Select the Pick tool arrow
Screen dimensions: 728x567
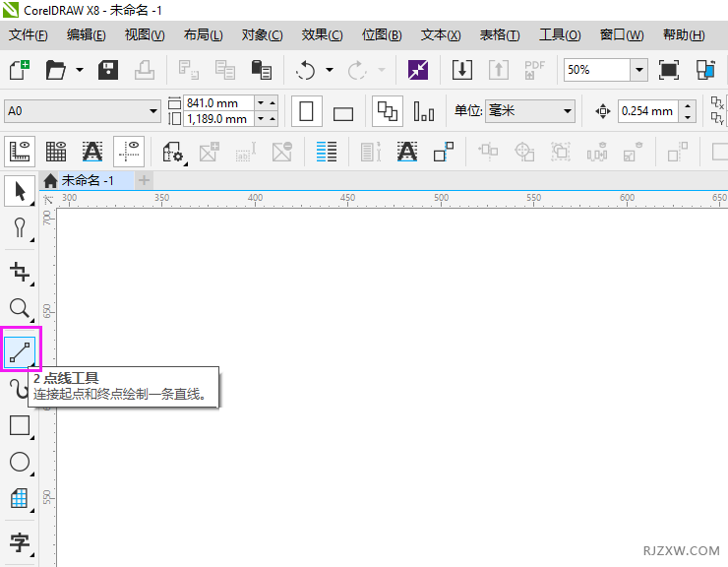click(20, 191)
